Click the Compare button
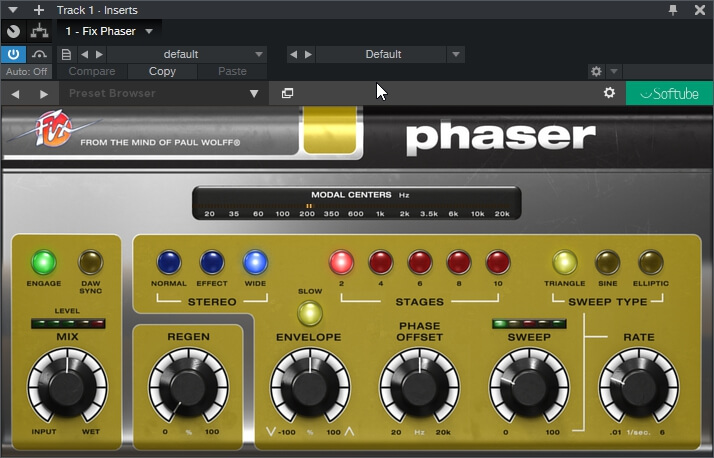Screen dimensions: 714x458 pyautogui.click(x=92, y=72)
